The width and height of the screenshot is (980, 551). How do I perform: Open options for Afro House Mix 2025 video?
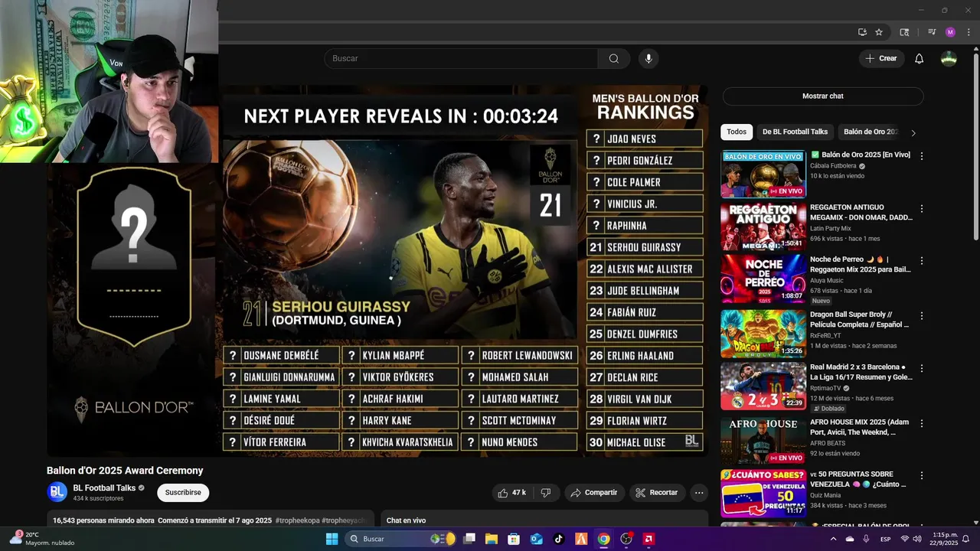922,424
